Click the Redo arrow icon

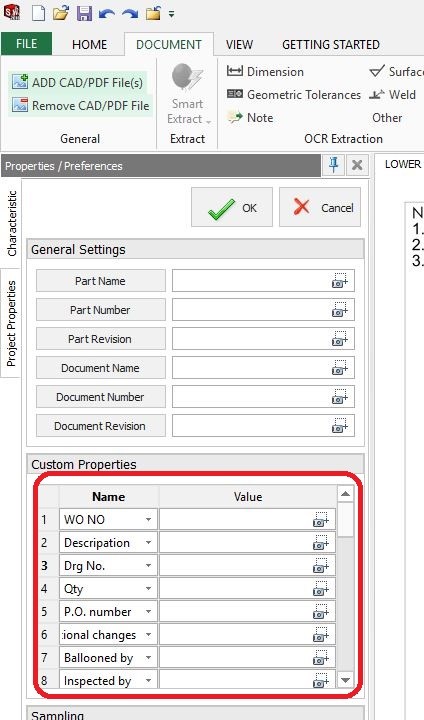(x=130, y=14)
